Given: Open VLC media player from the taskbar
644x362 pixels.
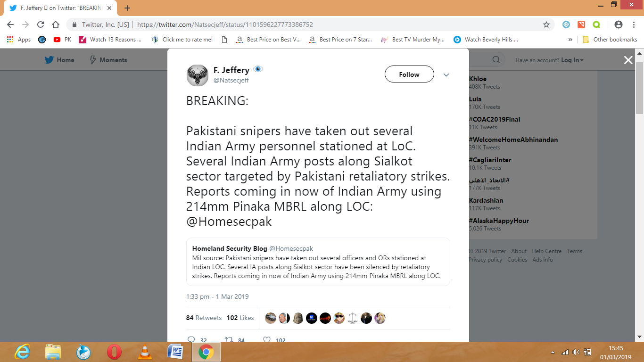Looking at the screenshot, I should pyautogui.click(x=145, y=352).
